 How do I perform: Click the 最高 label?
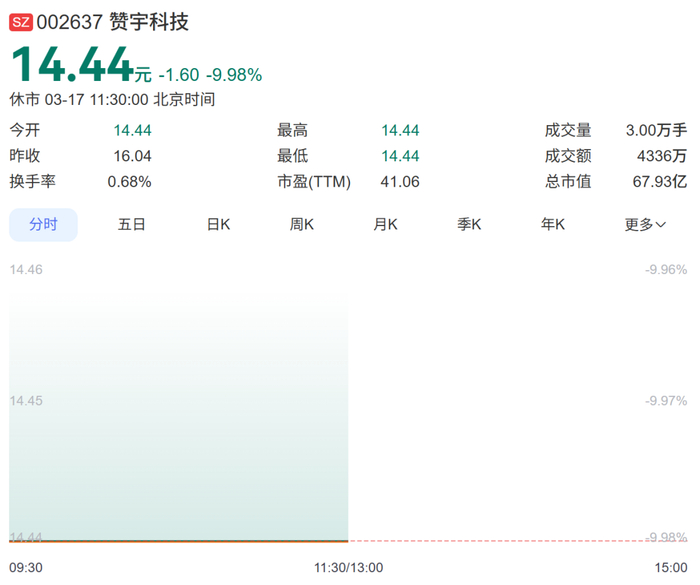click(x=292, y=130)
